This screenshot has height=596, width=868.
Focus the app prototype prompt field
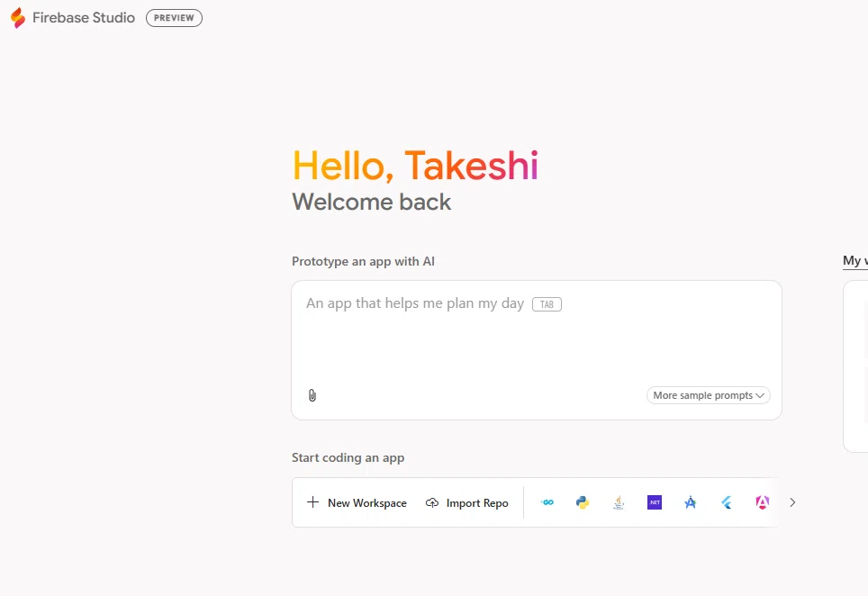point(537,350)
